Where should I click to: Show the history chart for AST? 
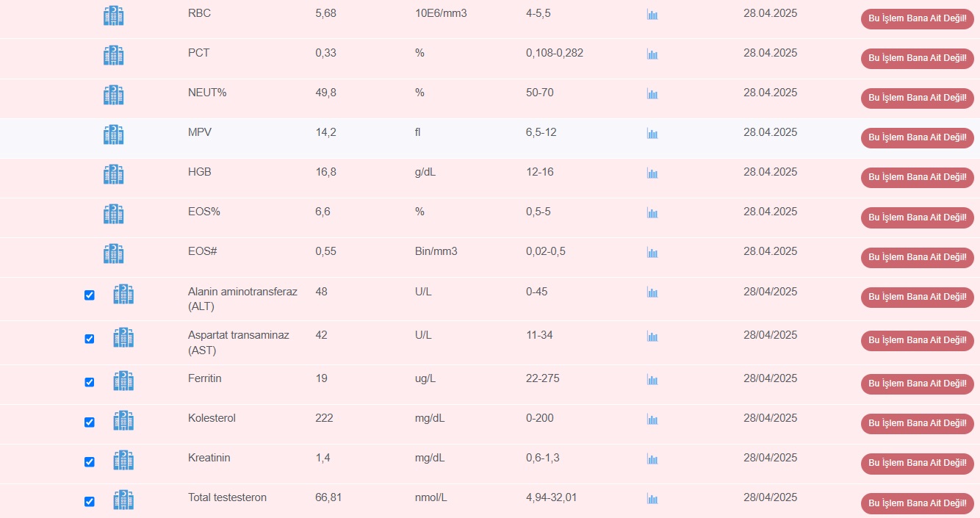[x=652, y=337]
